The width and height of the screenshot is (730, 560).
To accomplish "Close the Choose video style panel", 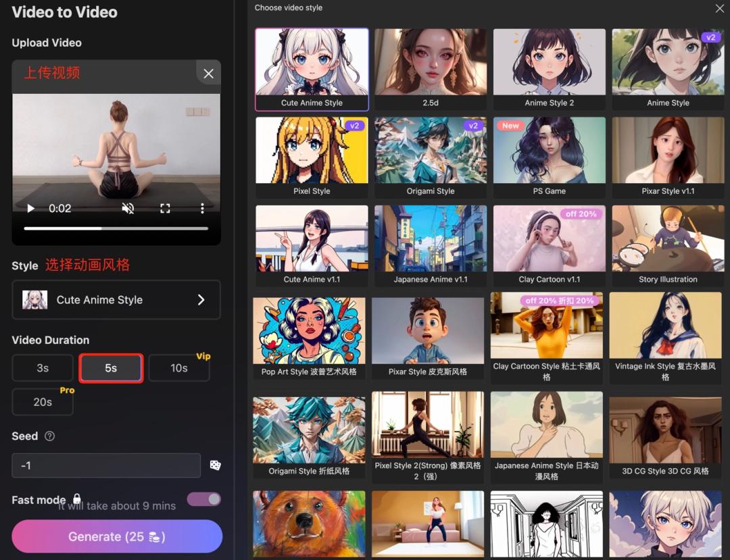I will (x=719, y=9).
